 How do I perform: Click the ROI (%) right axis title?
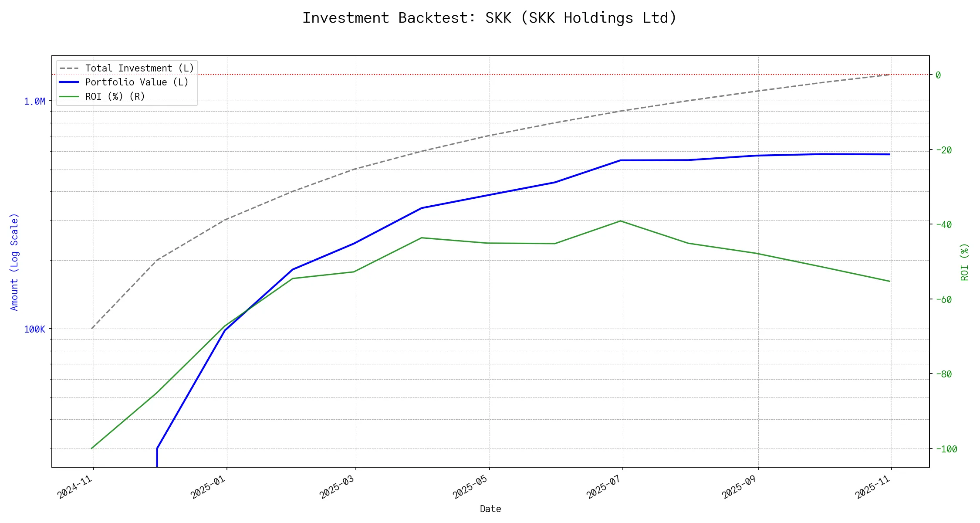964,262
